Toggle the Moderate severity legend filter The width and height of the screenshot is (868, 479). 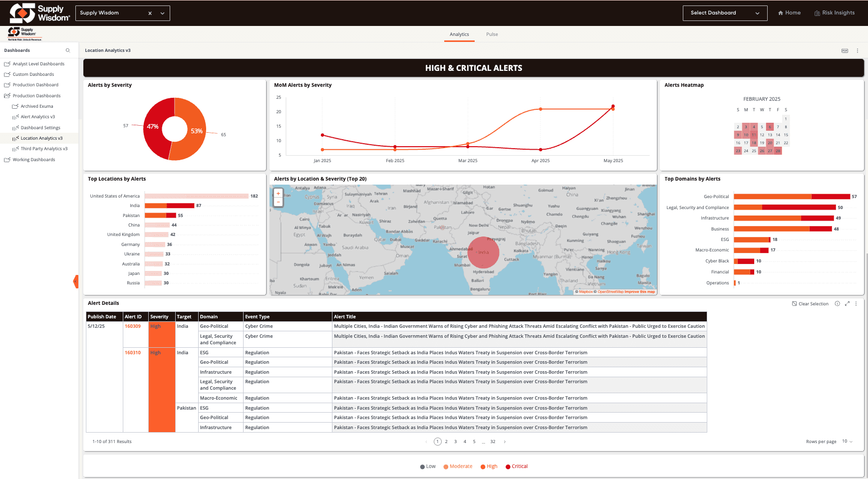pos(458,467)
